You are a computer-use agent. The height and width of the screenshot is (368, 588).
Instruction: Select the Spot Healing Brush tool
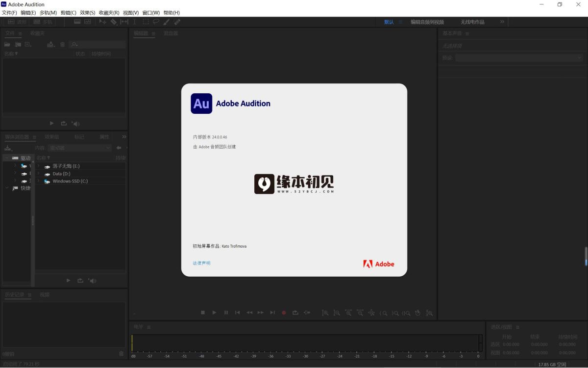pyautogui.click(x=177, y=22)
